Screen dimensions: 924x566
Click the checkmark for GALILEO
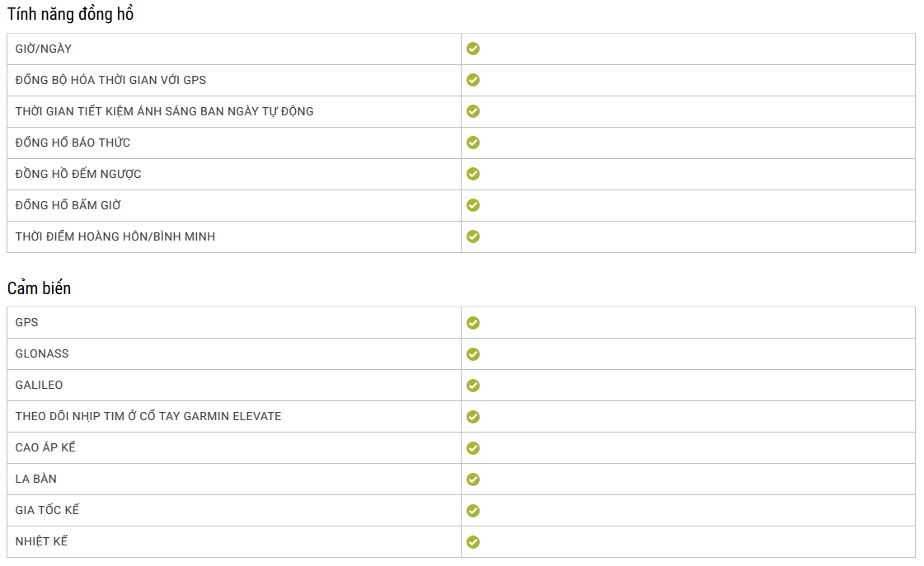point(473,386)
